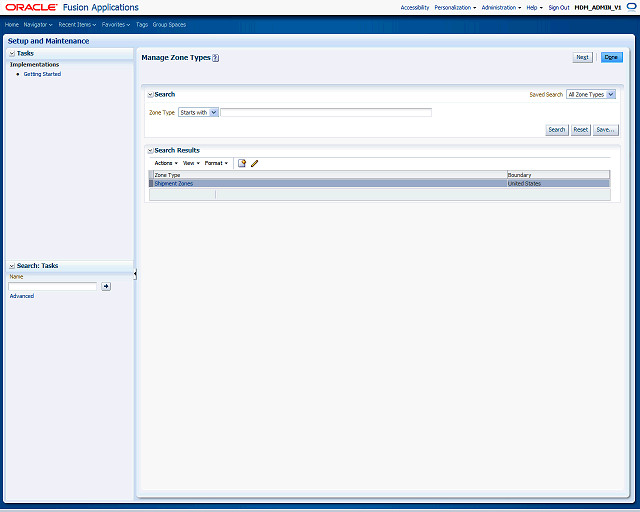Viewport: 640px width, 512px height.
Task: Collapse the Search: Tasks panel
Action: coord(12,266)
